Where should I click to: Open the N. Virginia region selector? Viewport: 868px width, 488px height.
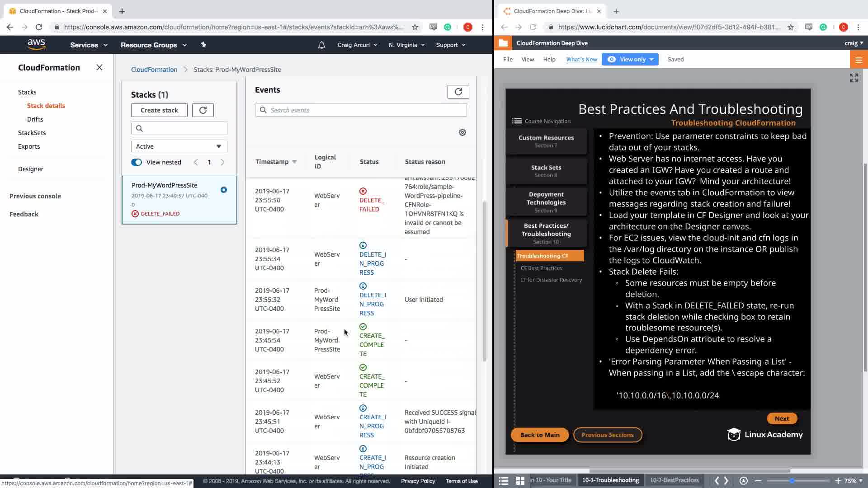point(406,45)
